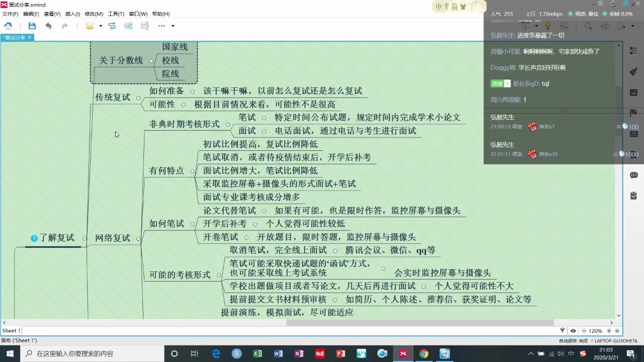Select the Sheet 1 tab at bottom
Image resolution: width=644 pixels, height=362 pixels.
[x=11, y=330]
